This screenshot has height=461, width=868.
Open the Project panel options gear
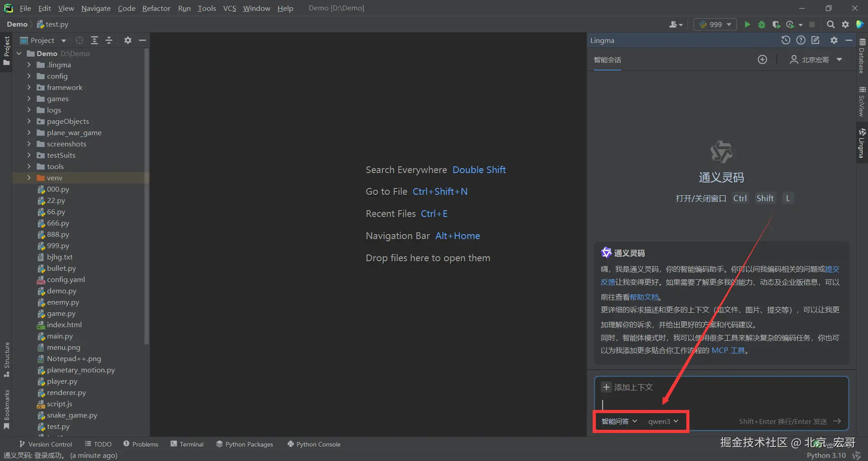point(128,40)
